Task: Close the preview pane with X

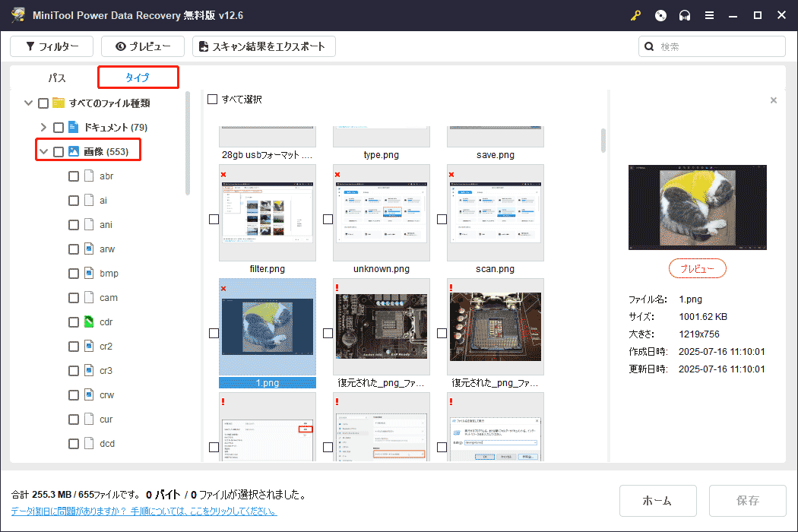Action: click(x=774, y=100)
